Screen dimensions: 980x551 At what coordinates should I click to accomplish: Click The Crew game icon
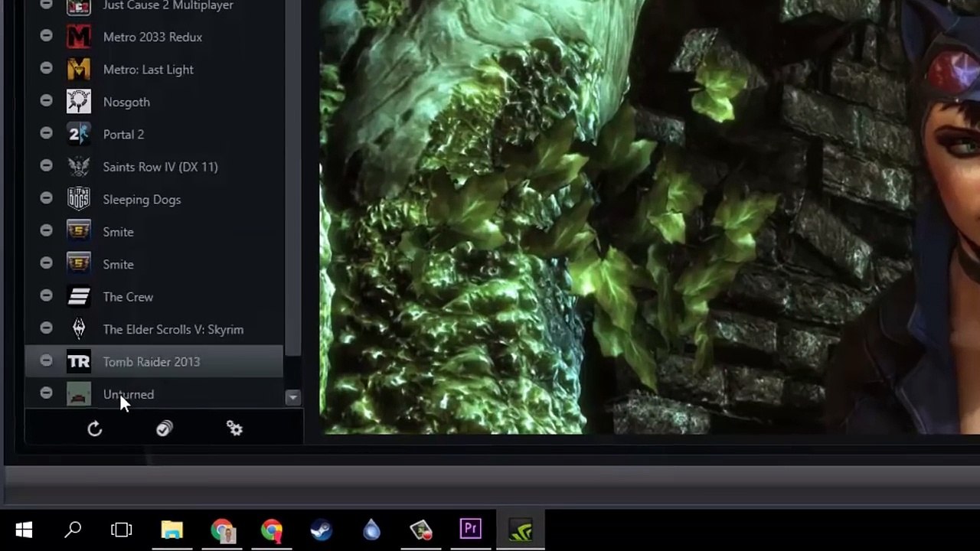click(79, 297)
